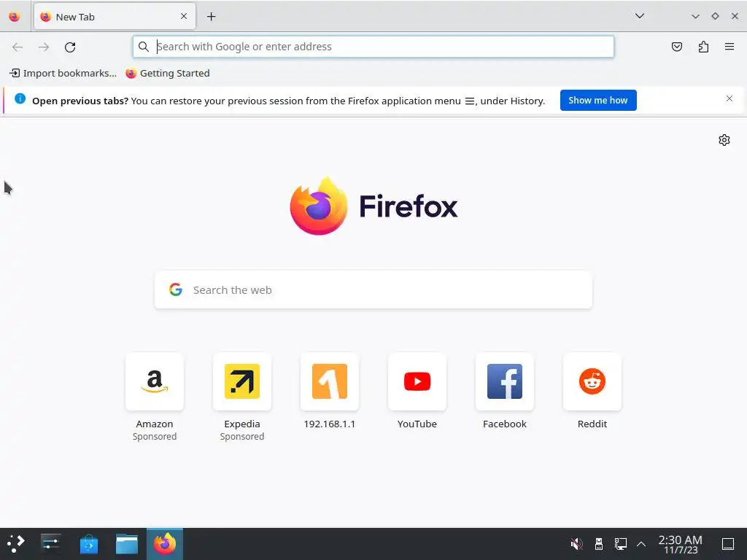Click the Show me how button
747x560 pixels.
click(598, 100)
